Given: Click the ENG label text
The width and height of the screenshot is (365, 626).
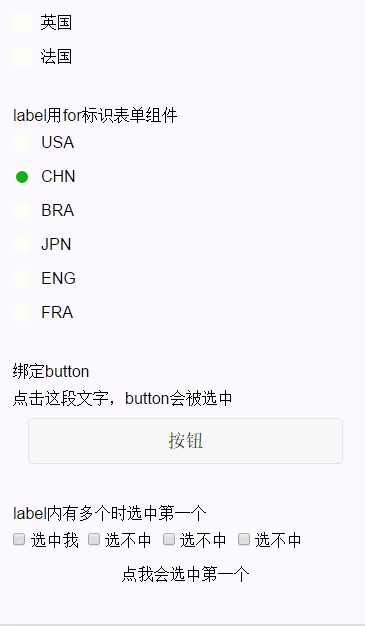Looking at the screenshot, I should pos(58,278).
